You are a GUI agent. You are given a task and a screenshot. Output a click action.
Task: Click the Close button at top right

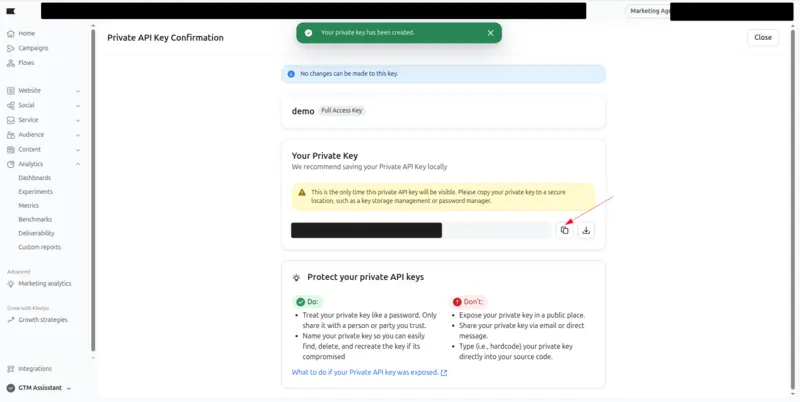tap(763, 37)
